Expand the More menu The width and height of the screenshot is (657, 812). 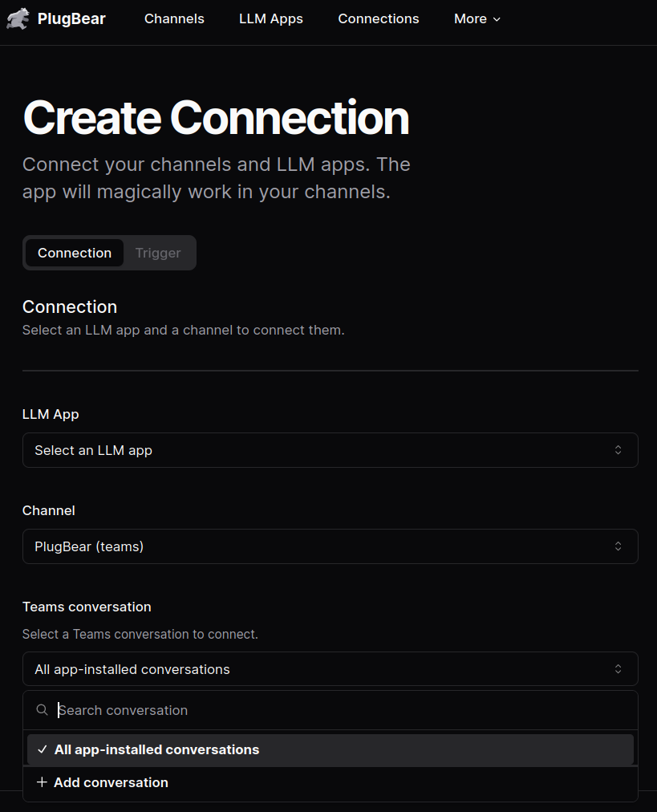pyautogui.click(x=470, y=18)
